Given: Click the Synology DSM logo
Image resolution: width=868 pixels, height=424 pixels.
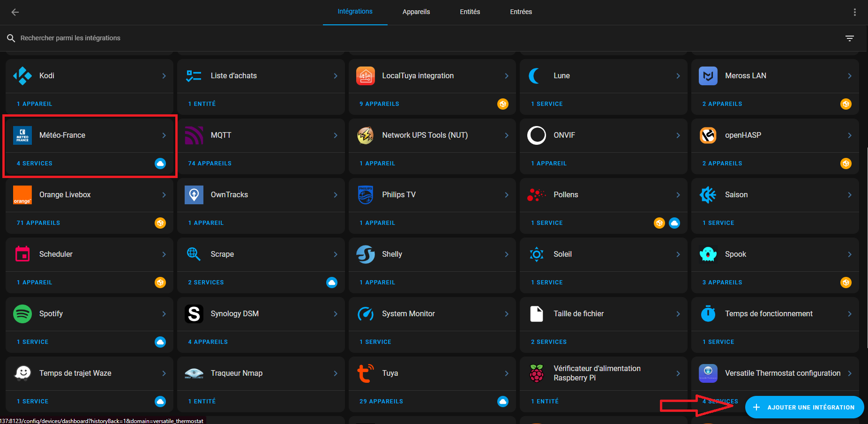Looking at the screenshot, I should (194, 314).
